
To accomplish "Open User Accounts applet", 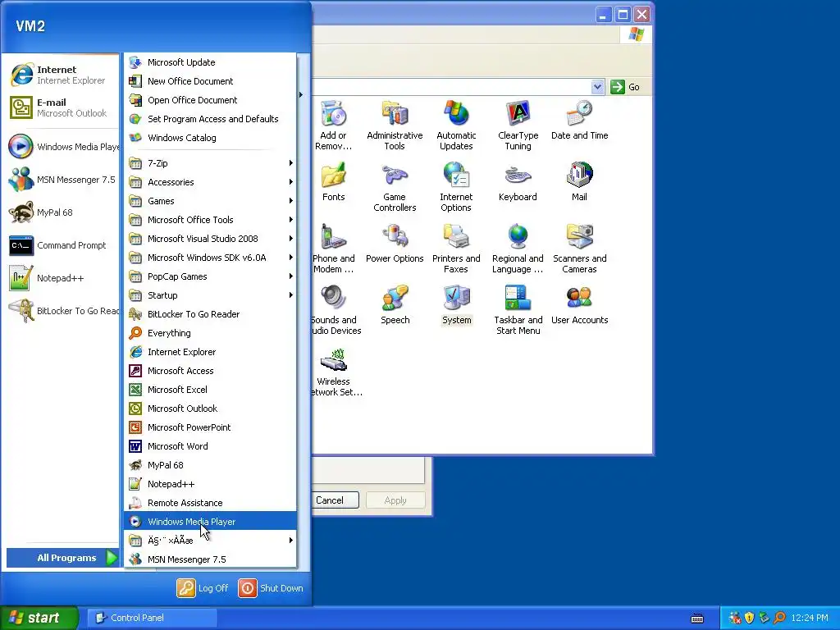I will pos(580,305).
